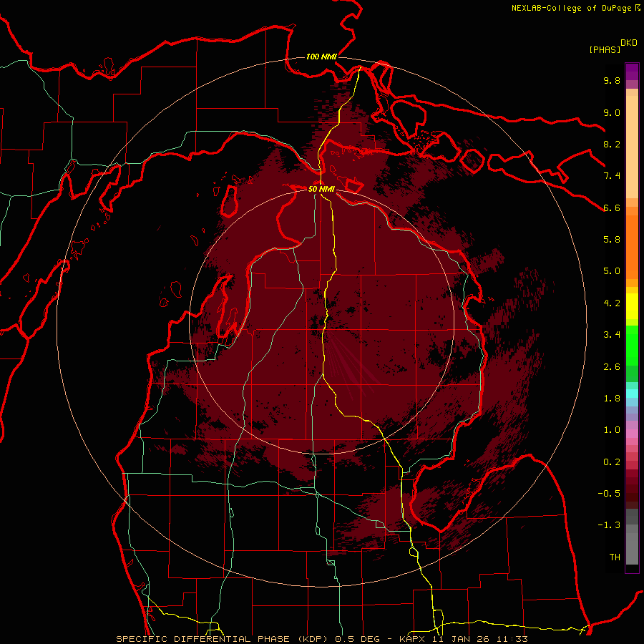Click the 6.6 scale value
The height and width of the screenshot is (644, 644).
click(x=612, y=208)
